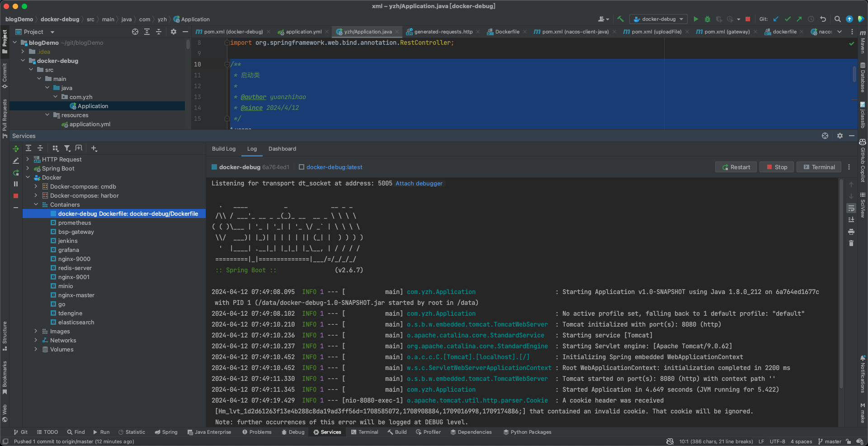Viewport: 868px width, 446px height.
Task: Toggle the Services tool window button
Action: click(x=327, y=432)
